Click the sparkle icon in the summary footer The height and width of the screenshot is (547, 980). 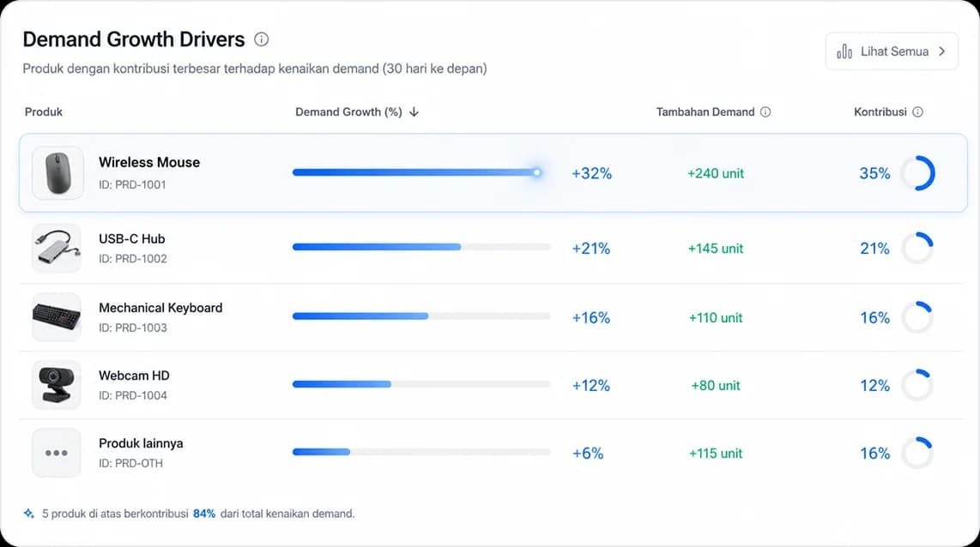click(x=29, y=514)
